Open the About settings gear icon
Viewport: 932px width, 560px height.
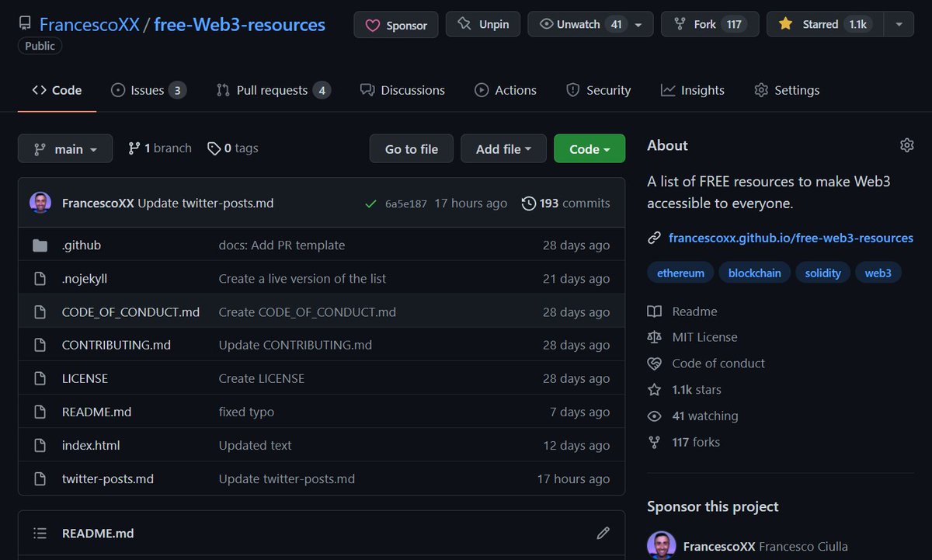click(906, 145)
